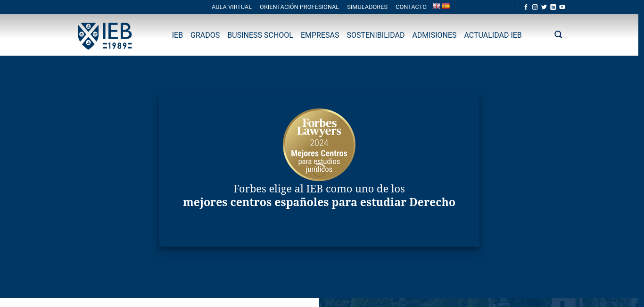Open the IEB Twitter icon
This screenshot has width=644, height=307.
click(544, 7)
